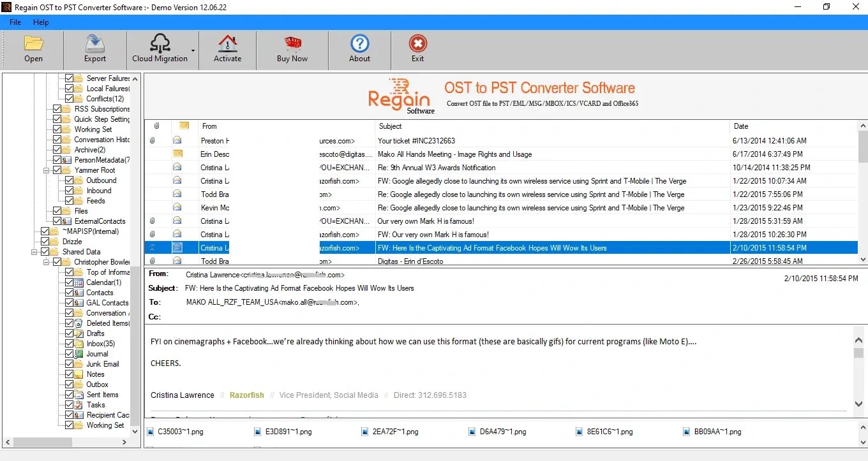Collapse the Yammer Root tree node
Image resolution: width=868 pixels, height=461 pixels.
[x=47, y=170]
